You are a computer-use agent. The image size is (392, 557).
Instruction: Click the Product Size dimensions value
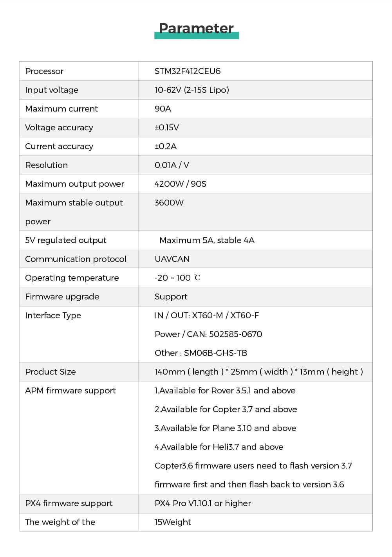pos(258,372)
